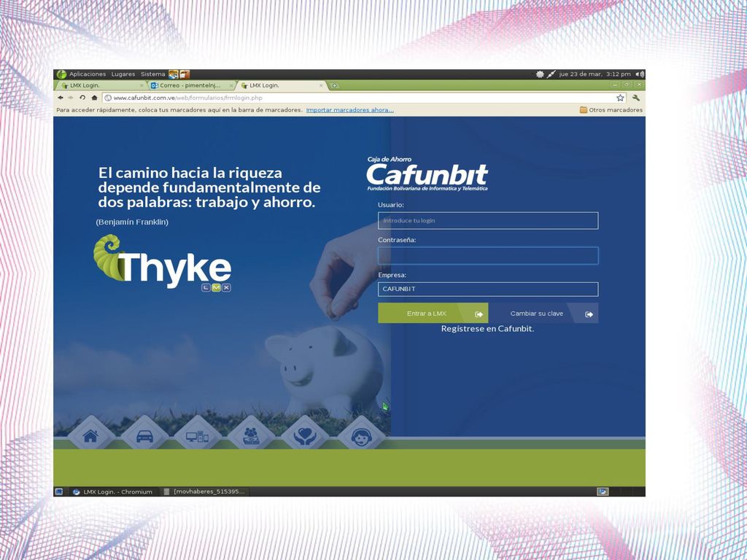Image resolution: width=747 pixels, height=560 pixels.
Task: Switch to first LMX Login tab
Action: [x=101, y=86]
